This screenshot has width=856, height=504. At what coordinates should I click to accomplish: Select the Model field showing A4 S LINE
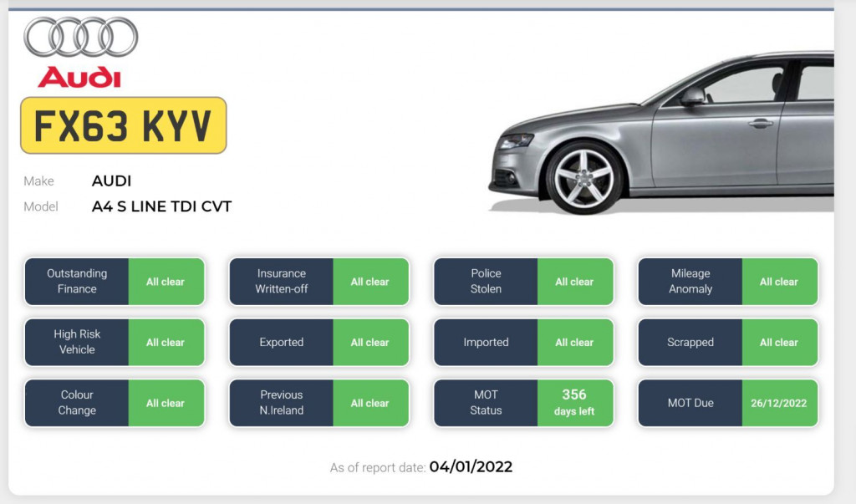(x=161, y=206)
